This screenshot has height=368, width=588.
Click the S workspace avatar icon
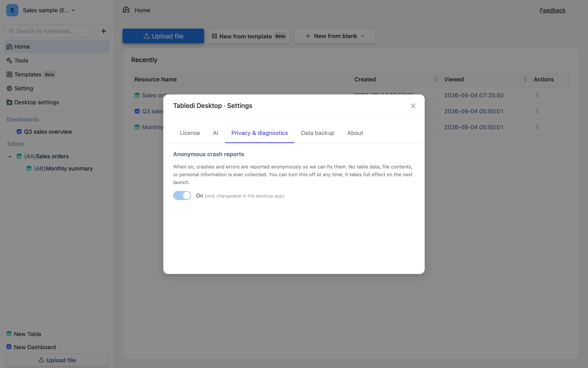click(12, 10)
